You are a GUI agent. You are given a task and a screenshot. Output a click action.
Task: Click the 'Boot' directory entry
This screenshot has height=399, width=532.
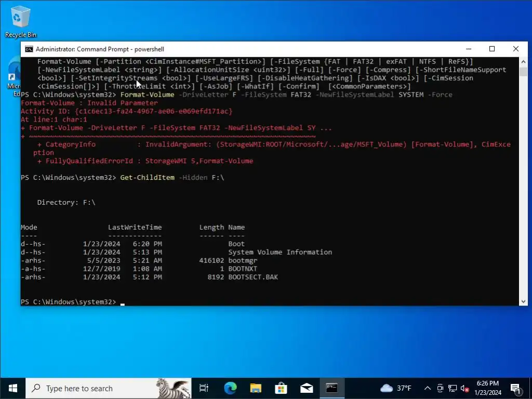tap(236, 244)
